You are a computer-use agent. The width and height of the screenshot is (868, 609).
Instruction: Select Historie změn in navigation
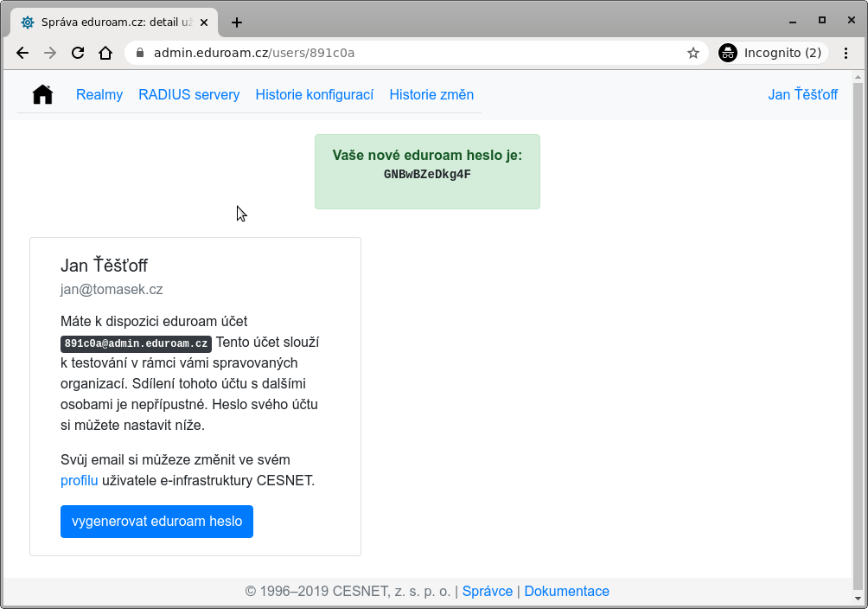coord(431,95)
